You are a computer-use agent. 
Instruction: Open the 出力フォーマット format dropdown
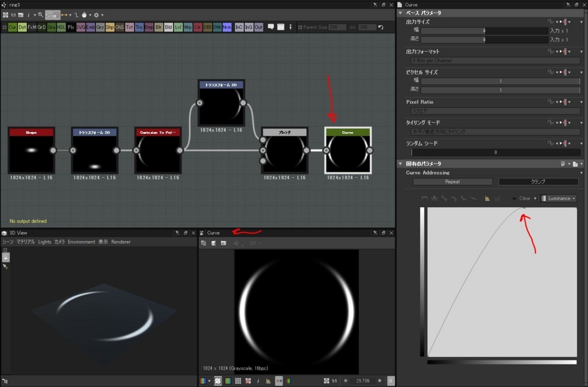(x=496, y=60)
